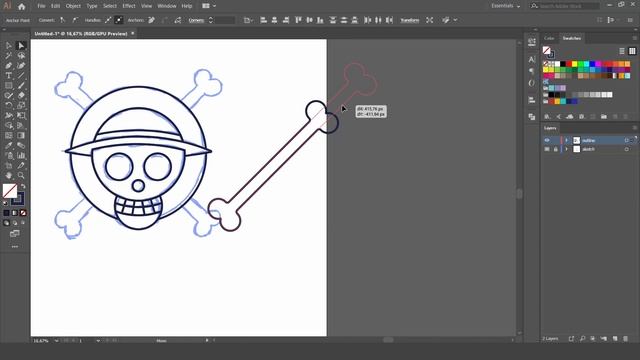640x360 pixels.
Task: Convert selected anchor points to corner
Action: 62,20
